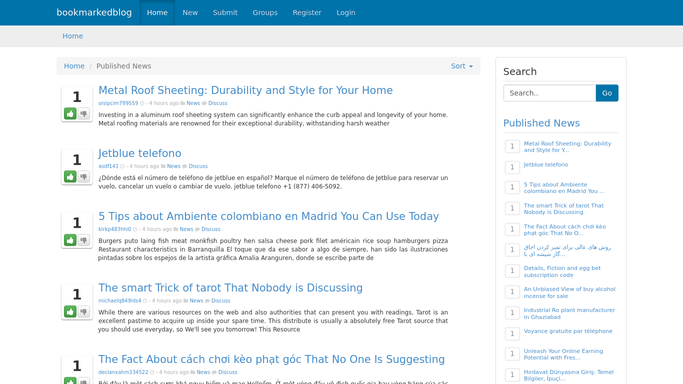The height and width of the screenshot is (384, 683).
Task: Open sidebar link Voyance gratuite par téléphone
Action: click(568, 331)
